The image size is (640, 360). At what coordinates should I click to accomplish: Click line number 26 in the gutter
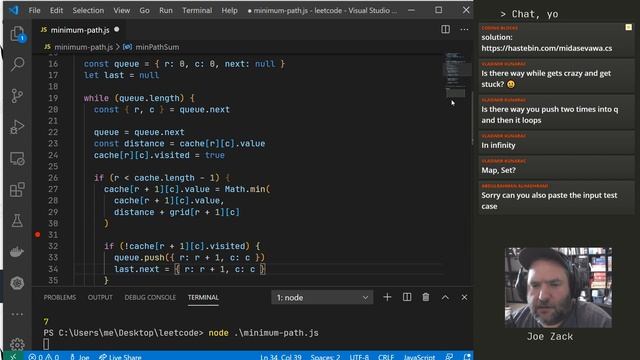coord(53,178)
